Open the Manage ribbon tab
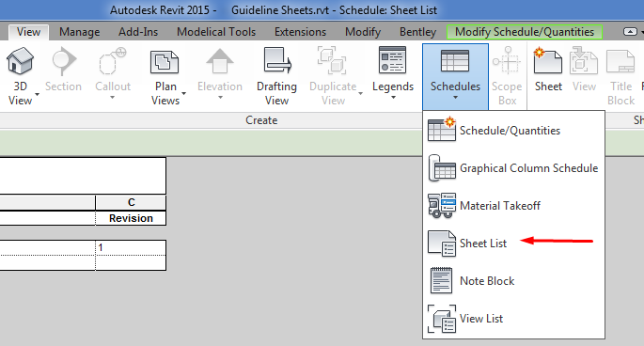 coord(79,32)
